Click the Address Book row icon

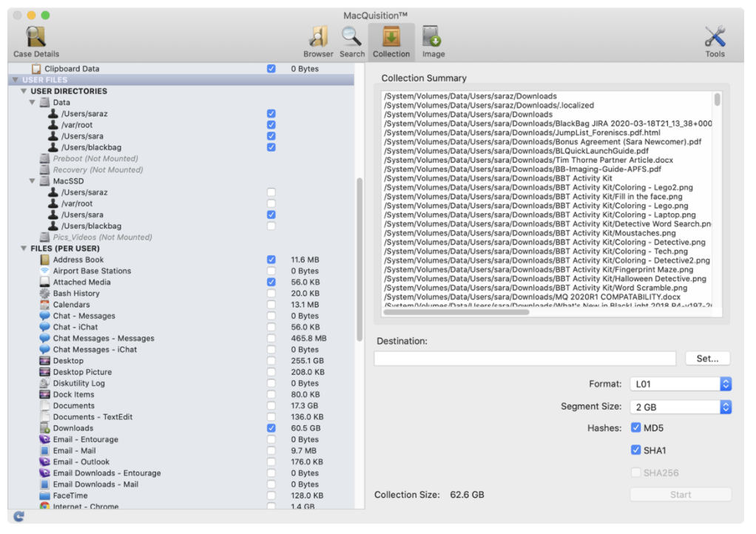[45, 260]
